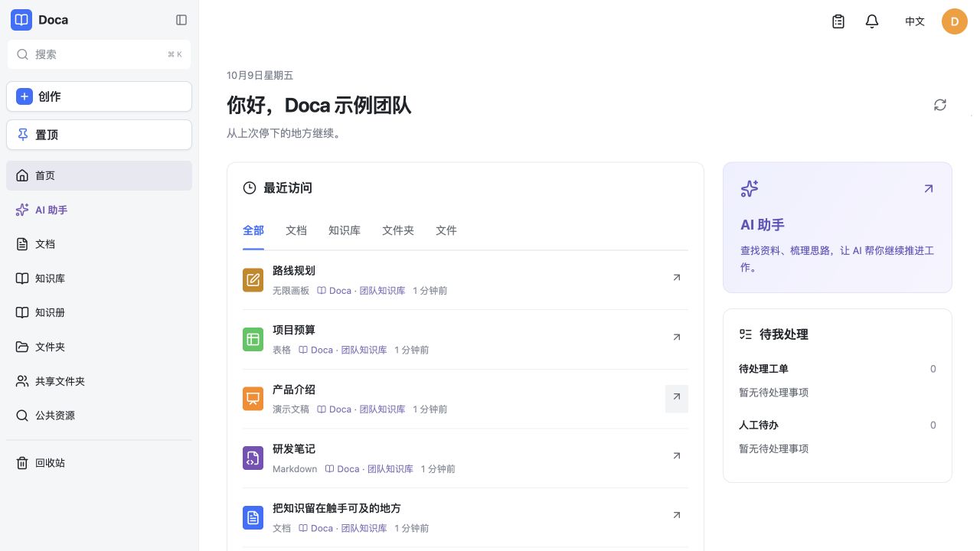Screen dimensions: 980x551
Task: Open notifications bell icon
Action: point(872,21)
